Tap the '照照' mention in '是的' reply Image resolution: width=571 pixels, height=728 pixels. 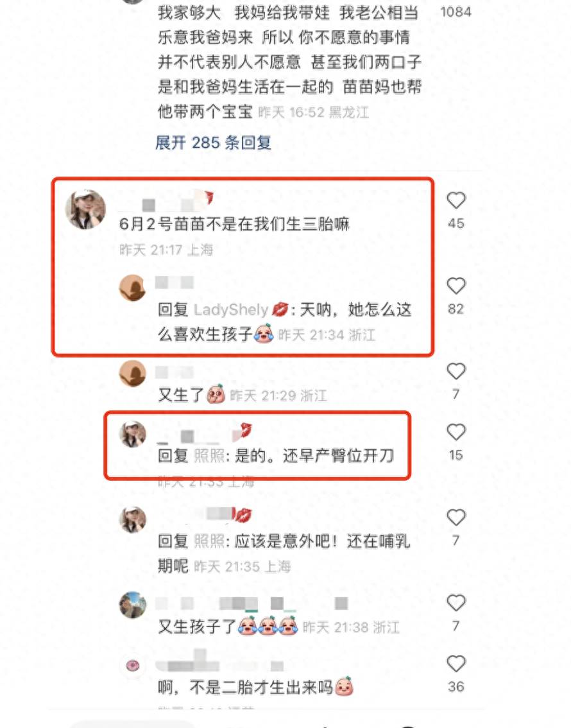tap(209, 456)
